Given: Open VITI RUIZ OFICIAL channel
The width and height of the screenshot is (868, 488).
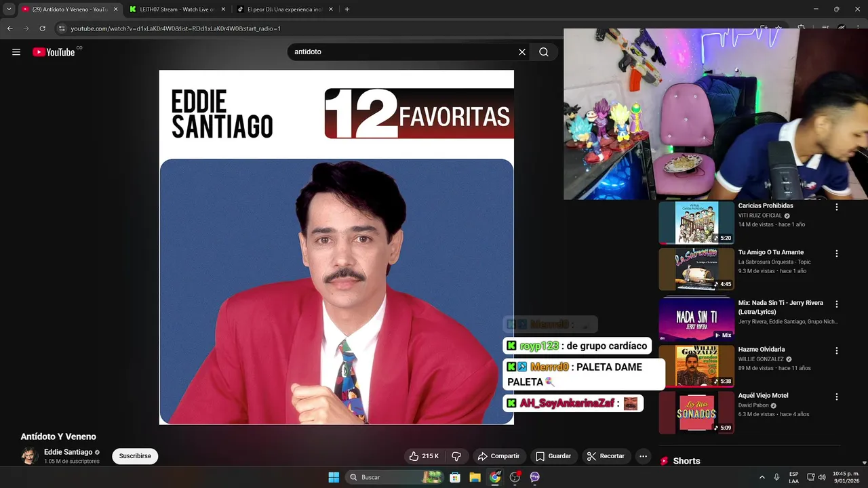Looking at the screenshot, I should 760,216.
